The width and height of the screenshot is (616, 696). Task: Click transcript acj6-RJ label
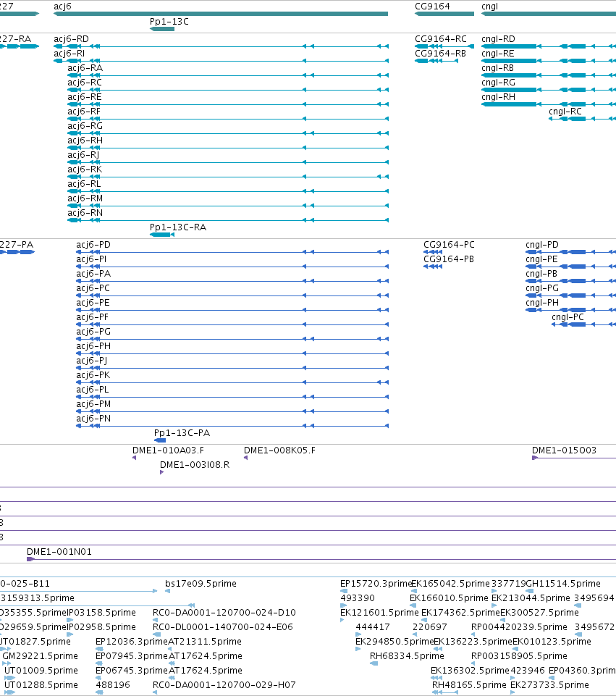tap(83, 155)
